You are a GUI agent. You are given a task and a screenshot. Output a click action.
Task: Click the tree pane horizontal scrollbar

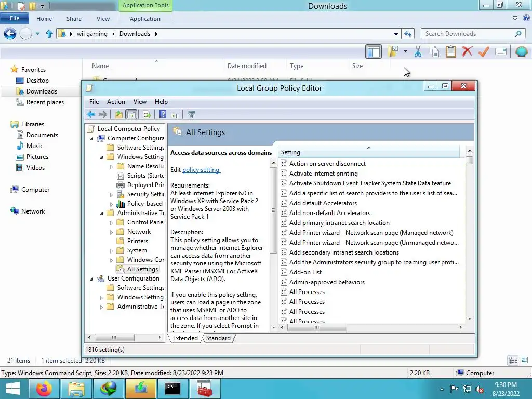point(114,337)
